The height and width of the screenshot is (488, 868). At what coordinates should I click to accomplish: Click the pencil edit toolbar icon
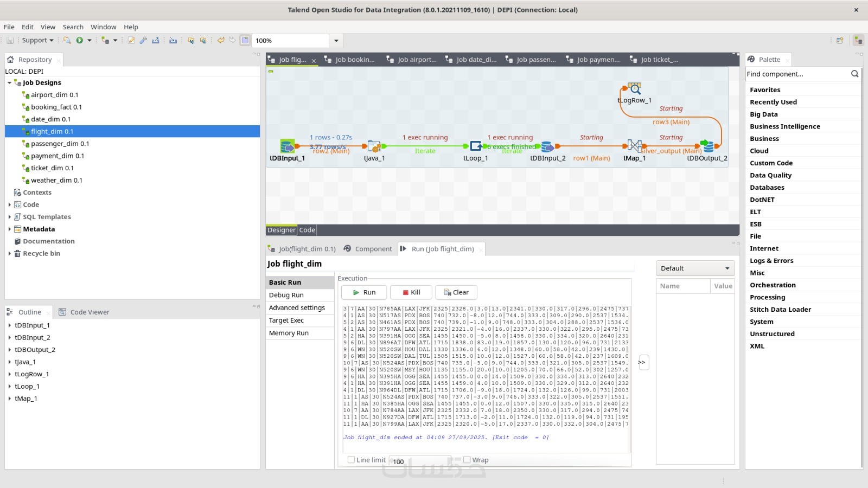click(x=131, y=40)
